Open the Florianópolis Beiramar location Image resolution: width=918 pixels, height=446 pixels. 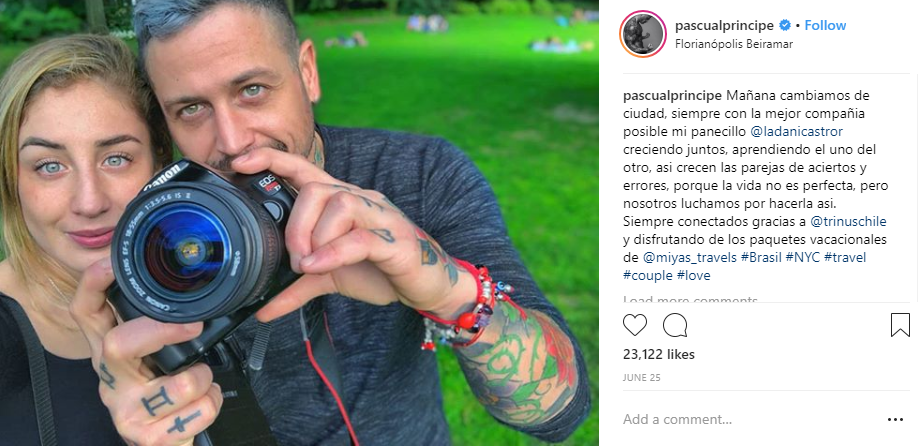point(734,44)
